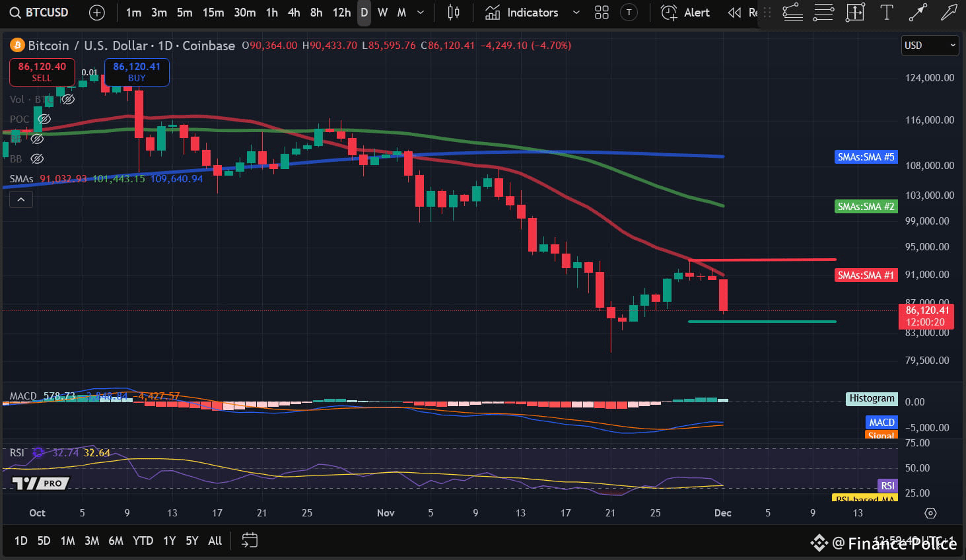Select the measure range box tool
The image size is (966, 560).
click(x=855, y=13)
